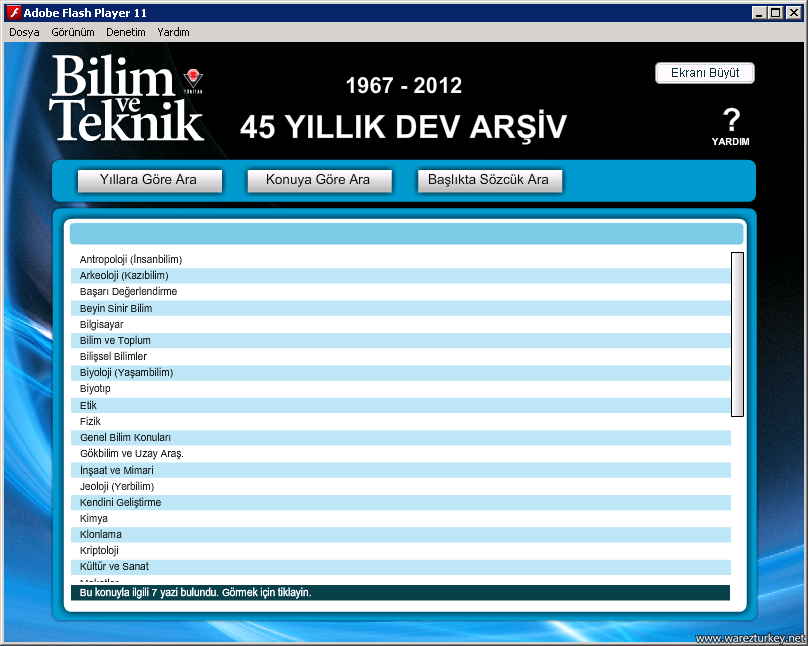Select Beyin Sinir Bilim topic
This screenshot has width=808, height=646.
tap(401, 308)
